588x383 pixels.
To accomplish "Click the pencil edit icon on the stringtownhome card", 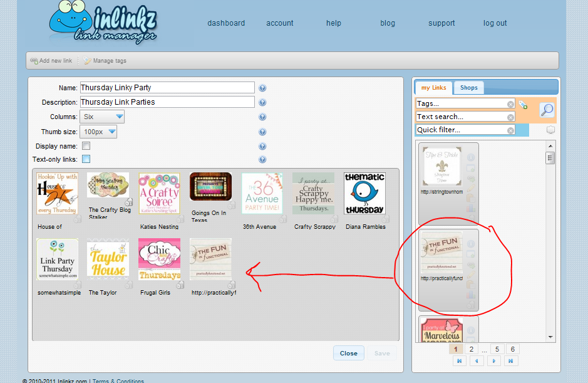I will click(x=471, y=188).
